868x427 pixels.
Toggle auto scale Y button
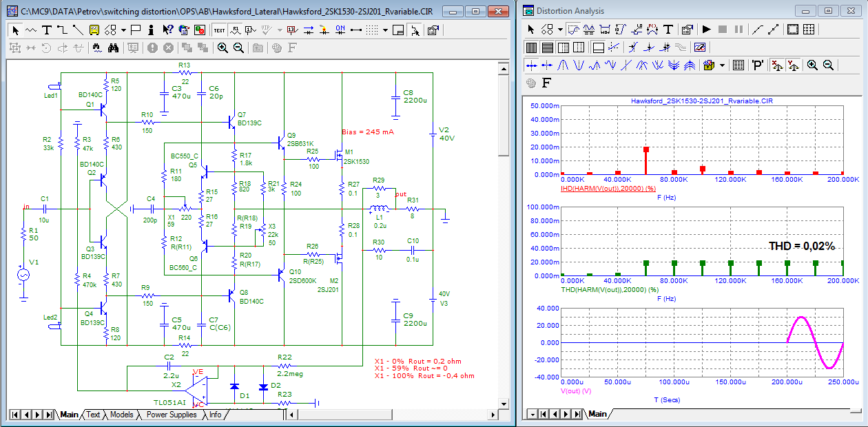coord(793,65)
